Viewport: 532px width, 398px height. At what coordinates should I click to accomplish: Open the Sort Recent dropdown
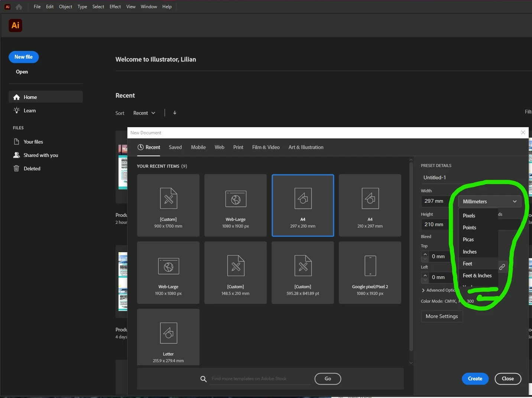(x=144, y=113)
